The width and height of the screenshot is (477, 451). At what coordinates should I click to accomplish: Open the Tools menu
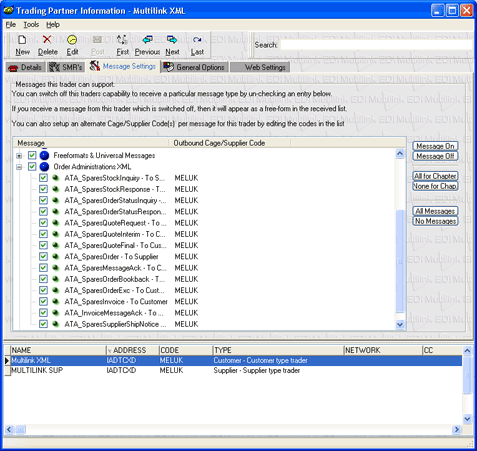(x=31, y=25)
